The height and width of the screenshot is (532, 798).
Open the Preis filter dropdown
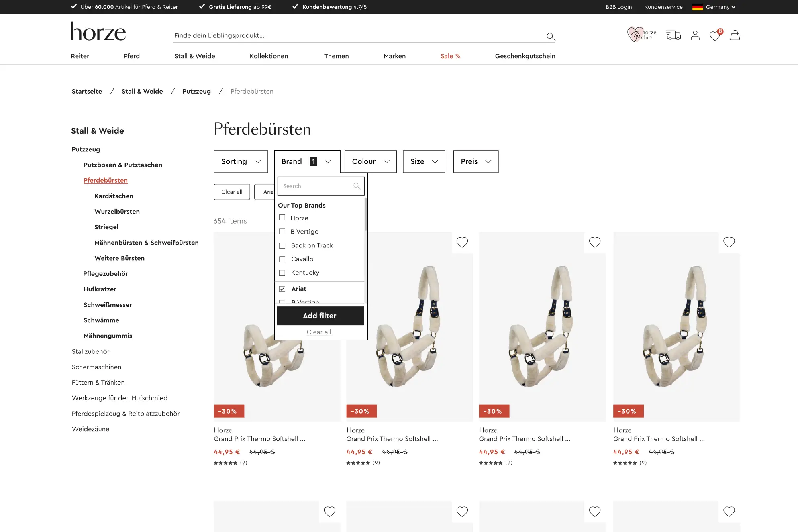pos(476,161)
